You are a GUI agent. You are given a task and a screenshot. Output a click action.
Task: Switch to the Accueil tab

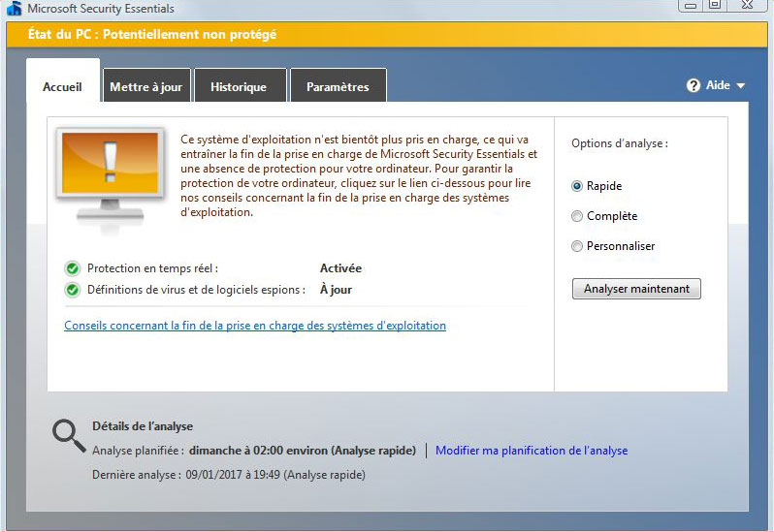tap(63, 80)
